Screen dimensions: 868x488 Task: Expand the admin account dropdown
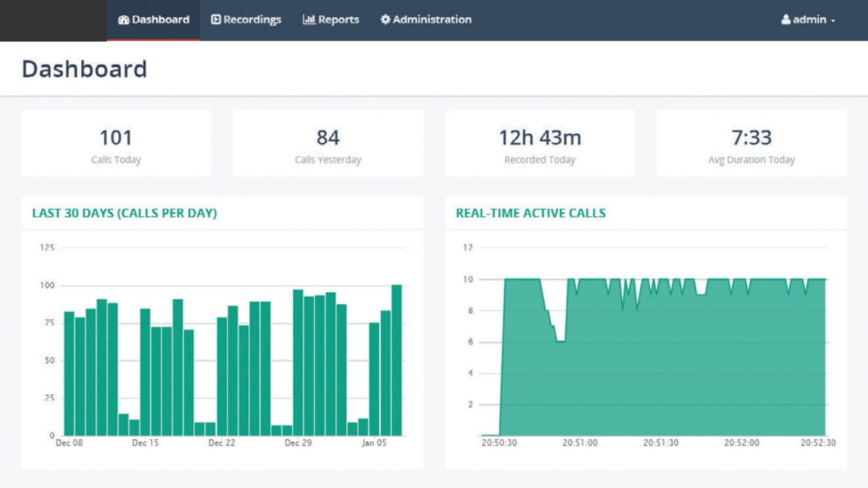coord(808,20)
